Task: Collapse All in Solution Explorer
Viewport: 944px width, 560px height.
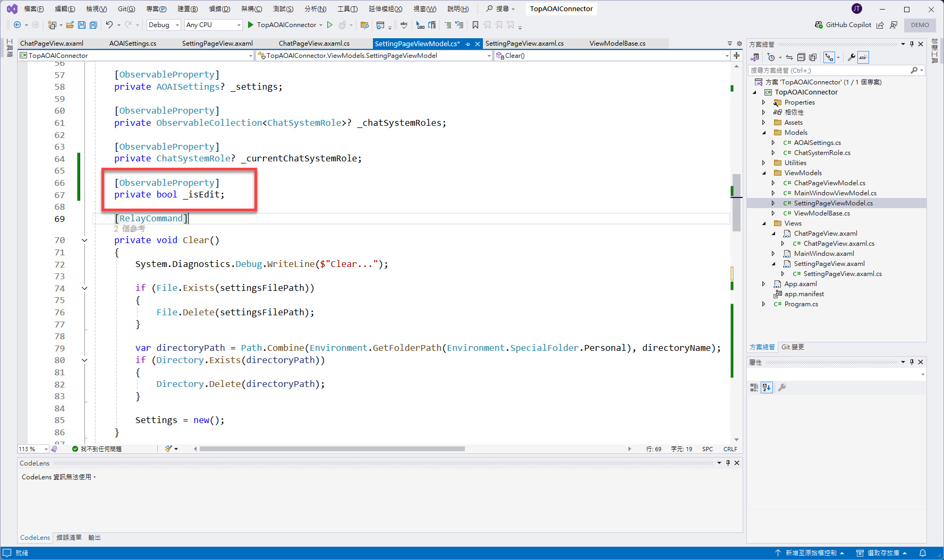Action: (x=801, y=57)
